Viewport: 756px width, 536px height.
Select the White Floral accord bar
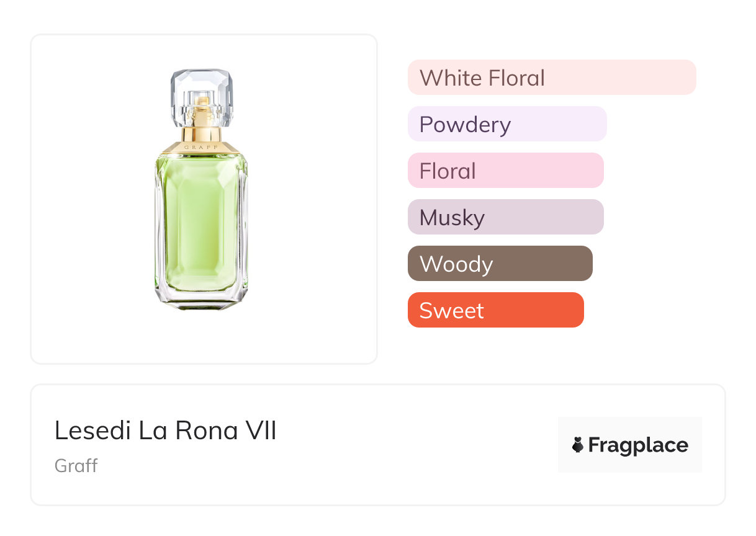click(552, 78)
